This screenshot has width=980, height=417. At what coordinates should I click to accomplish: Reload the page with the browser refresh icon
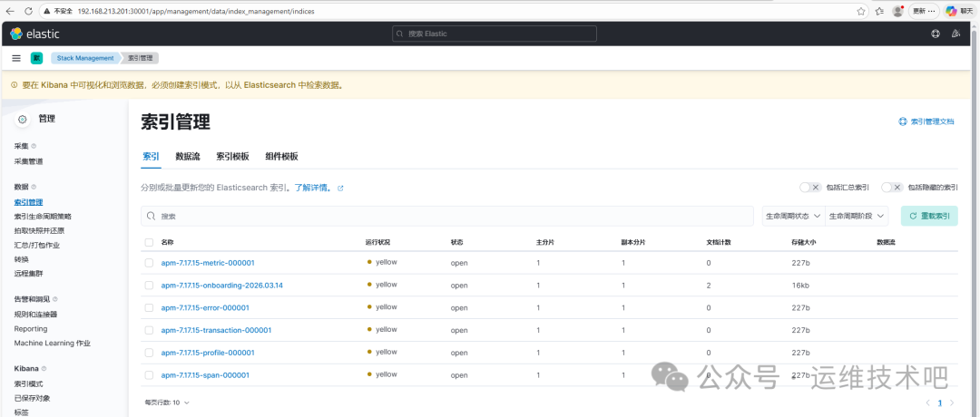pyautogui.click(x=29, y=11)
